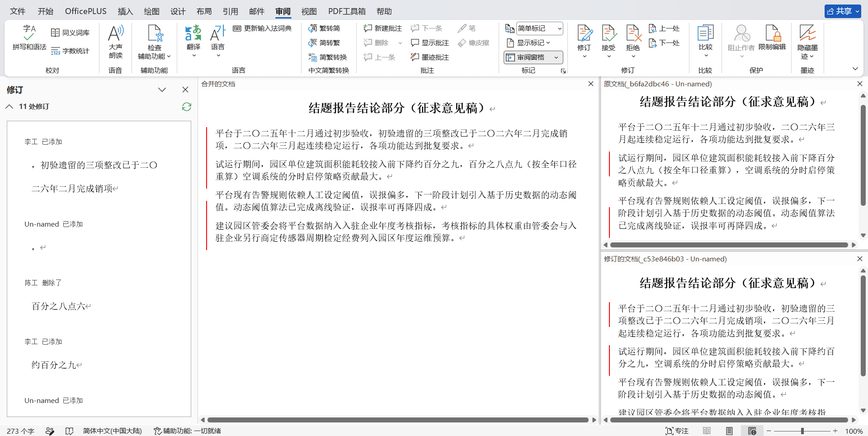Click 限制编辑 restrict editing
868x436 pixels.
(x=772, y=38)
